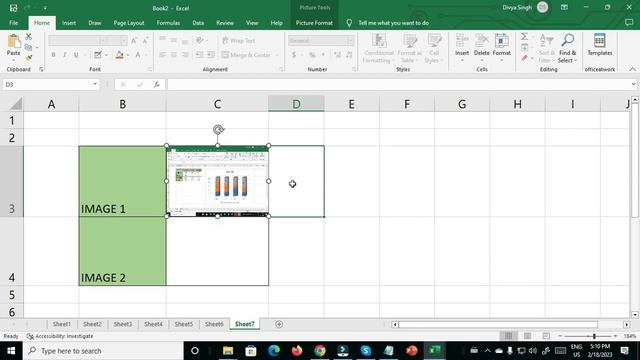
Task: Click the Fill down-arrow icon in Editing
Action: (524, 48)
